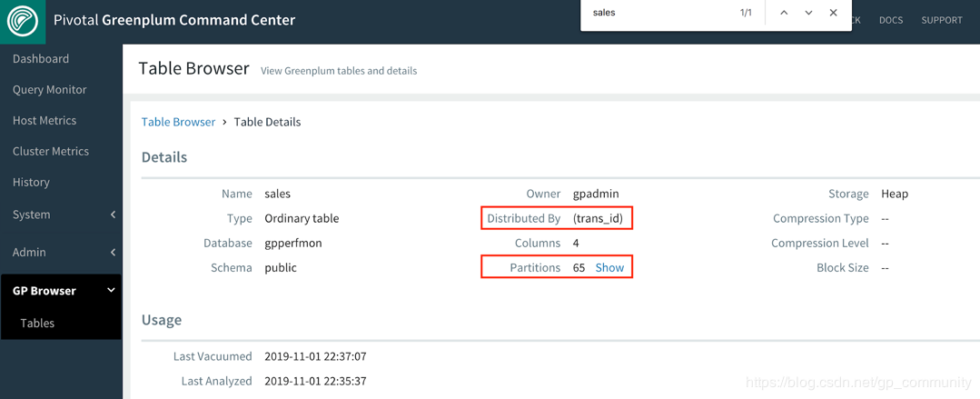Click the '1/1' match counter
This screenshot has height=399, width=980.
pos(746,13)
